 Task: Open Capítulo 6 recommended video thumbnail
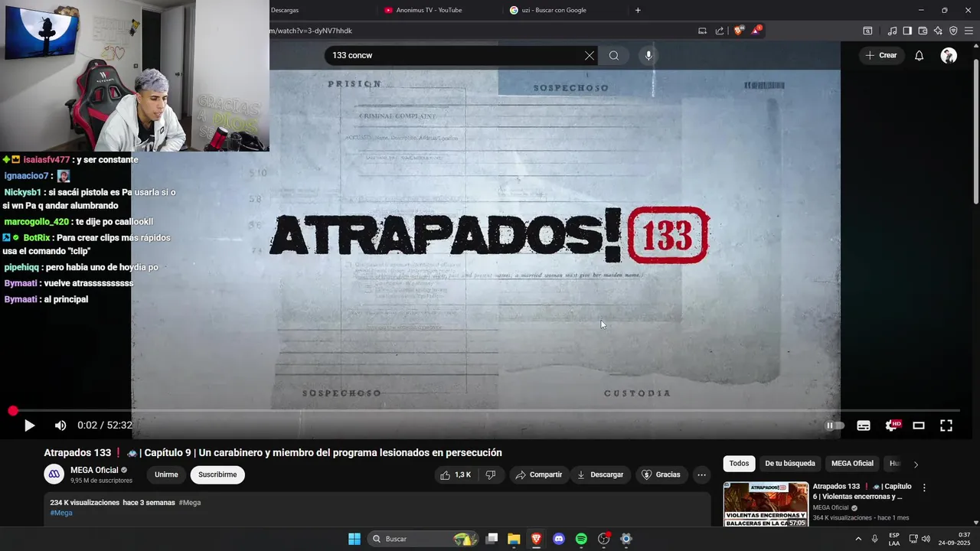(x=766, y=504)
